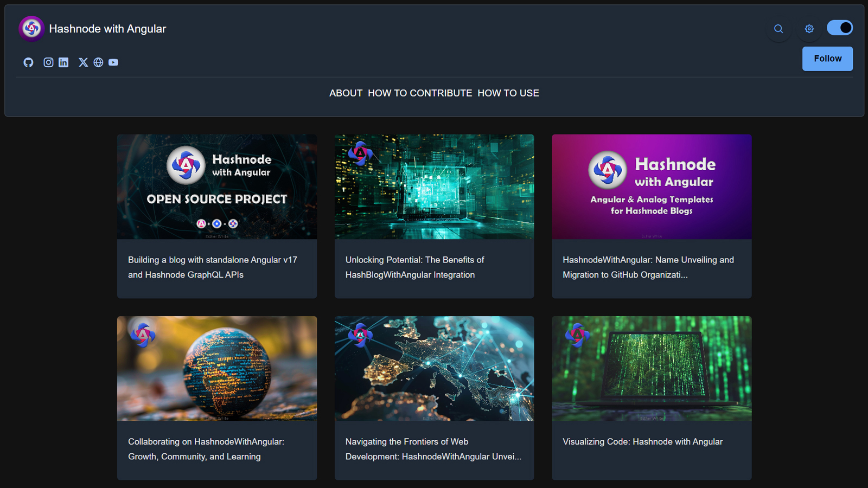Click the Follow button
The height and width of the screenshot is (488, 868).
click(x=827, y=59)
